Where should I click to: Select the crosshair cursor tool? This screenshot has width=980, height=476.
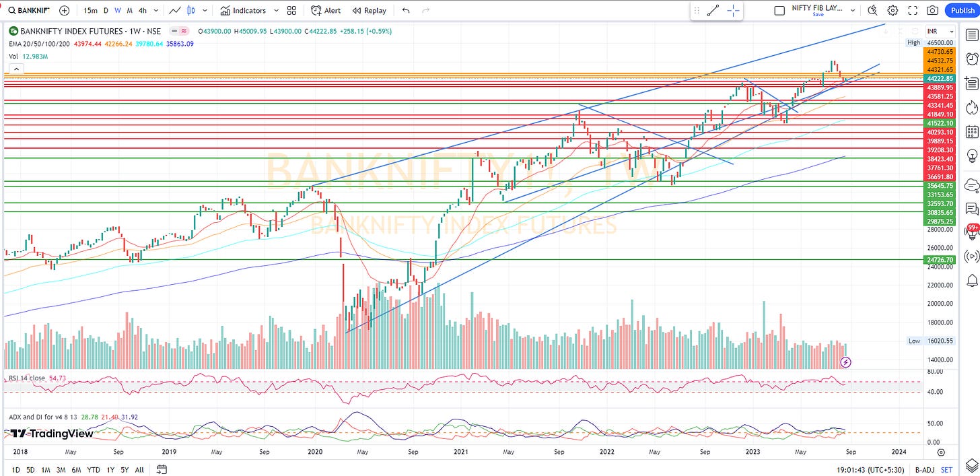pyautogui.click(x=733, y=11)
